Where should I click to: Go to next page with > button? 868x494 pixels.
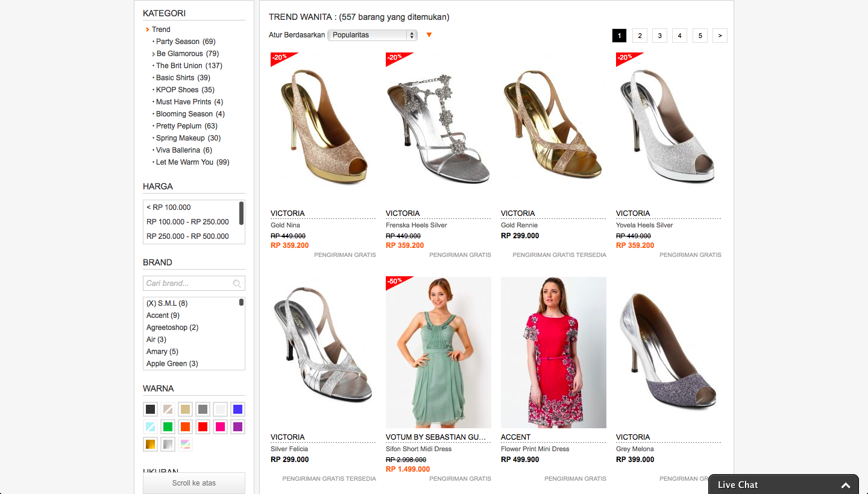pos(720,36)
